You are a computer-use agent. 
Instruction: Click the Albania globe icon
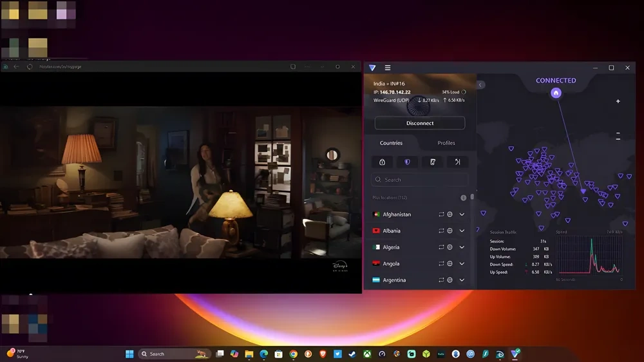click(x=450, y=231)
